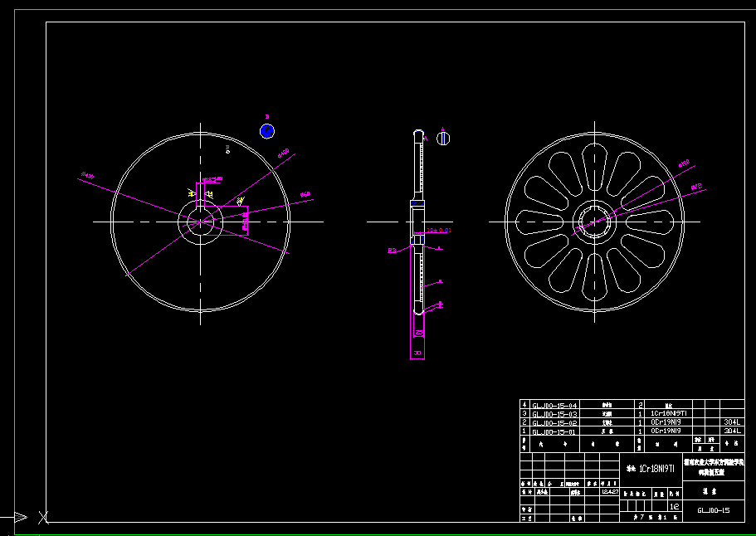Click the ø409 diameter label on the left disc

point(284,153)
